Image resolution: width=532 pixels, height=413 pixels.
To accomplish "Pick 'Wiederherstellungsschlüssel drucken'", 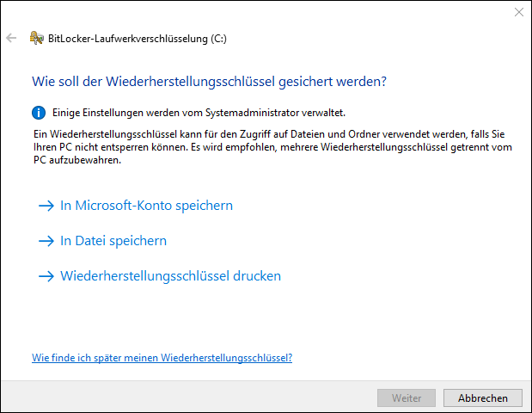I will pos(171,276).
